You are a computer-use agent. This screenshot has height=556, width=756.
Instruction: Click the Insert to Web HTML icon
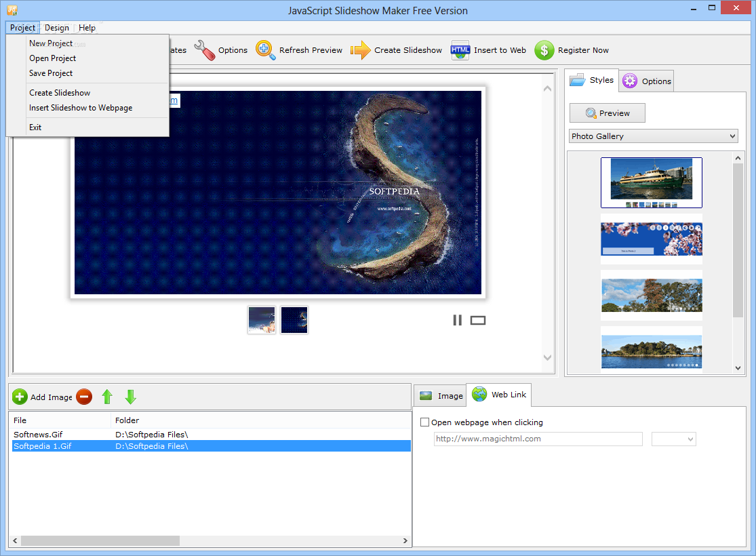[x=460, y=50]
